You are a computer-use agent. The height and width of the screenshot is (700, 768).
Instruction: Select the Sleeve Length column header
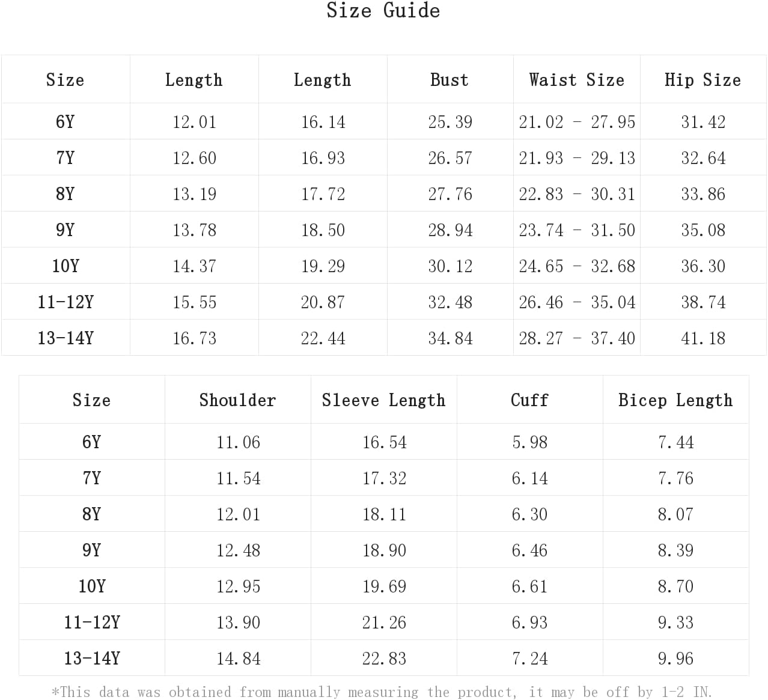383,400
